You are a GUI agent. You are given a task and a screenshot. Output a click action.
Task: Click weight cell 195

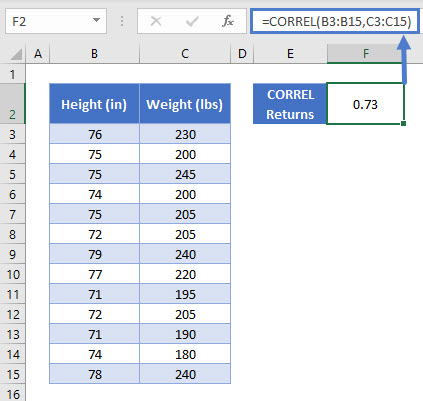click(185, 294)
